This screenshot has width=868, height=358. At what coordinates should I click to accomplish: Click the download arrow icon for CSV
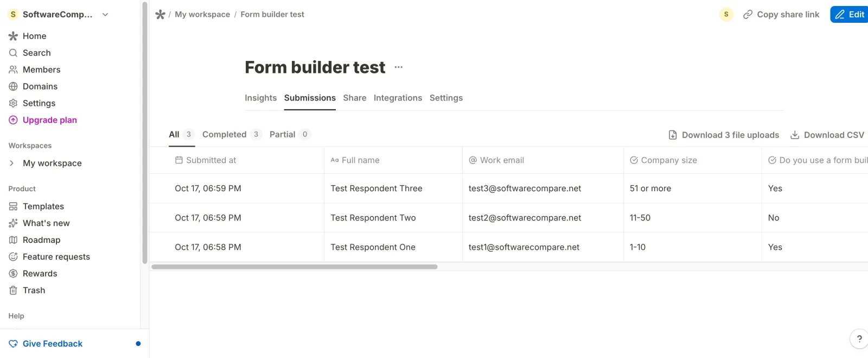coord(795,135)
